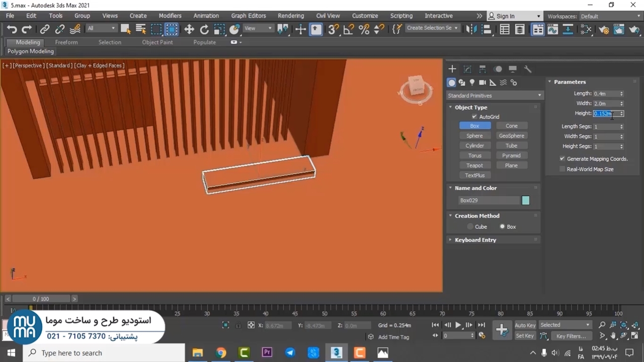Image resolution: width=644 pixels, height=362 pixels.
Task: Uncheck Generate Mapping Coords
Action: [x=562, y=159]
